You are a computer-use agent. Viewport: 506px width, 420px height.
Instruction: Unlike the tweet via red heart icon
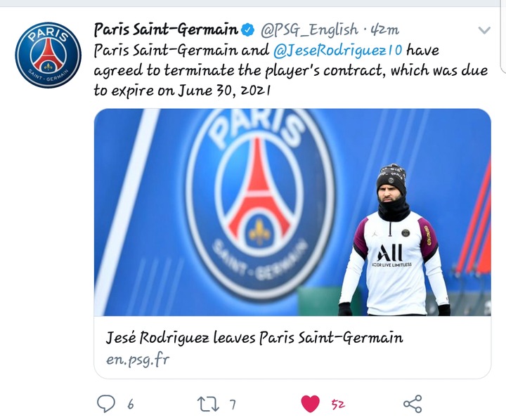(x=310, y=404)
